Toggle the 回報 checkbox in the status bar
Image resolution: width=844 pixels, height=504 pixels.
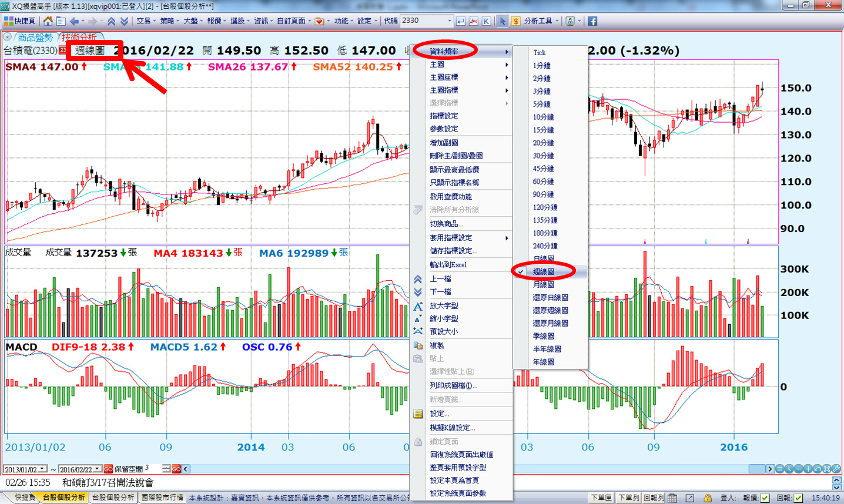(x=798, y=498)
